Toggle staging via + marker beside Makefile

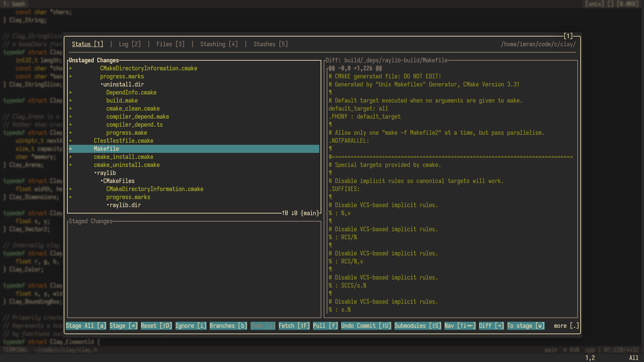69,148
